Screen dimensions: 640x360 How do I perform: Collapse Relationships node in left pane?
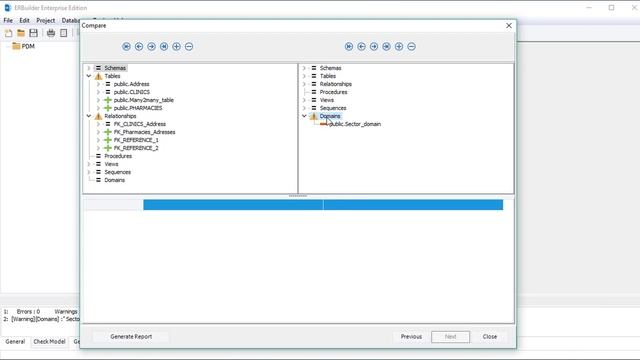click(89, 116)
